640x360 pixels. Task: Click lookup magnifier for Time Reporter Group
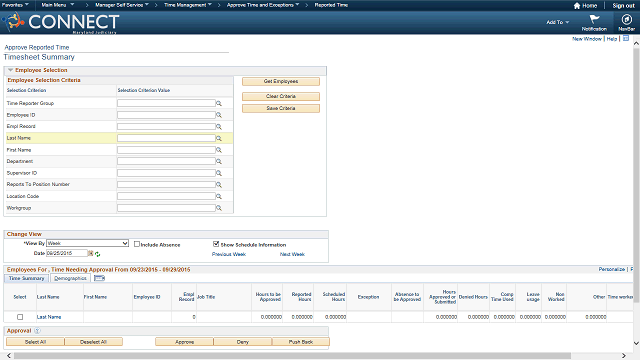click(x=219, y=103)
